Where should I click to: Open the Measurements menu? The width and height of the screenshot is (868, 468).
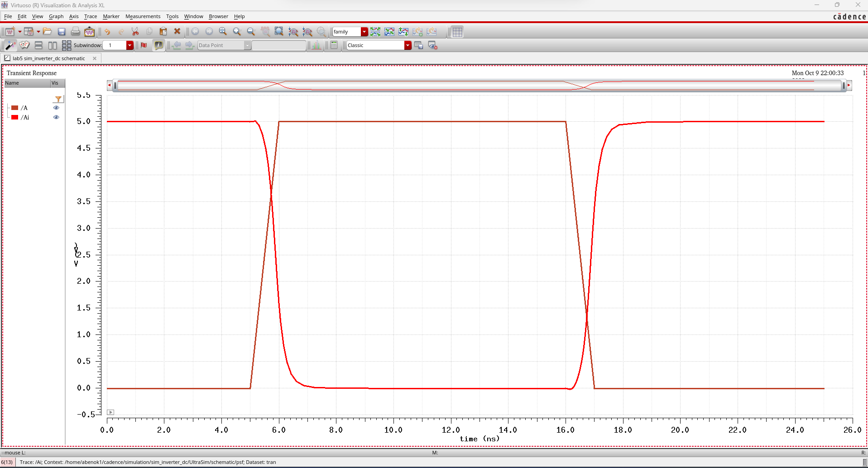pos(143,16)
